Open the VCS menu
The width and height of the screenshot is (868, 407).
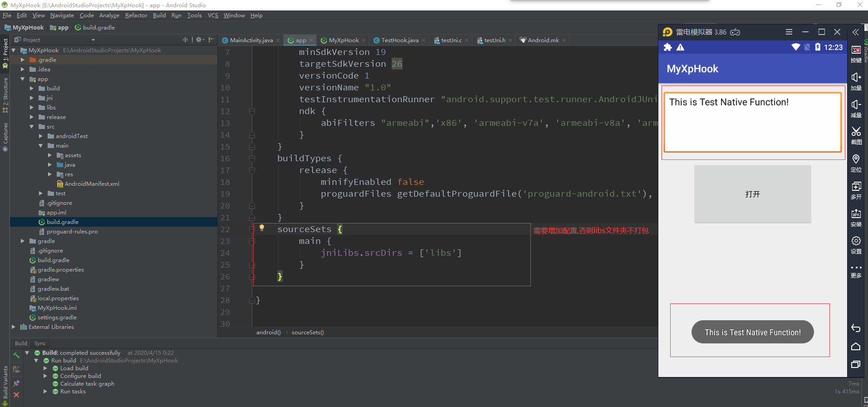click(213, 15)
